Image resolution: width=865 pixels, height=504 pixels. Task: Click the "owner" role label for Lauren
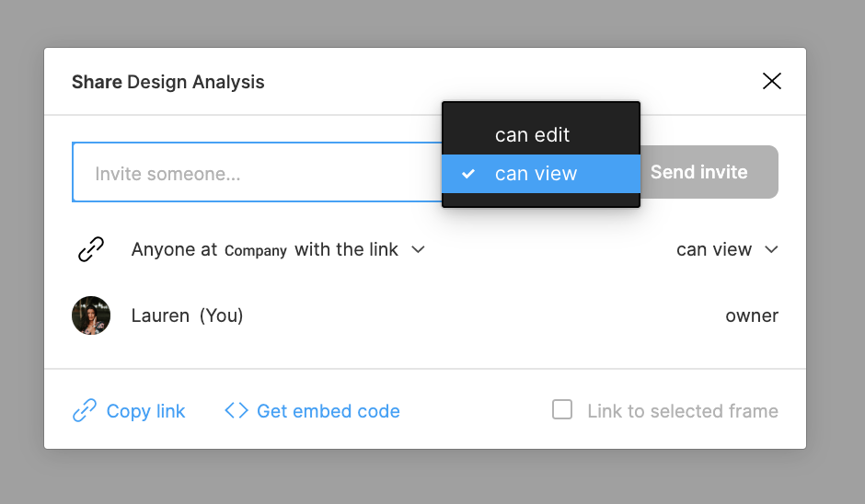752,315
